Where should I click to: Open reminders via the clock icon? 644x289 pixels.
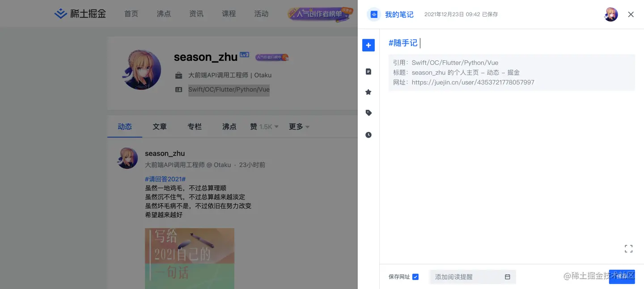click(369, 135)
